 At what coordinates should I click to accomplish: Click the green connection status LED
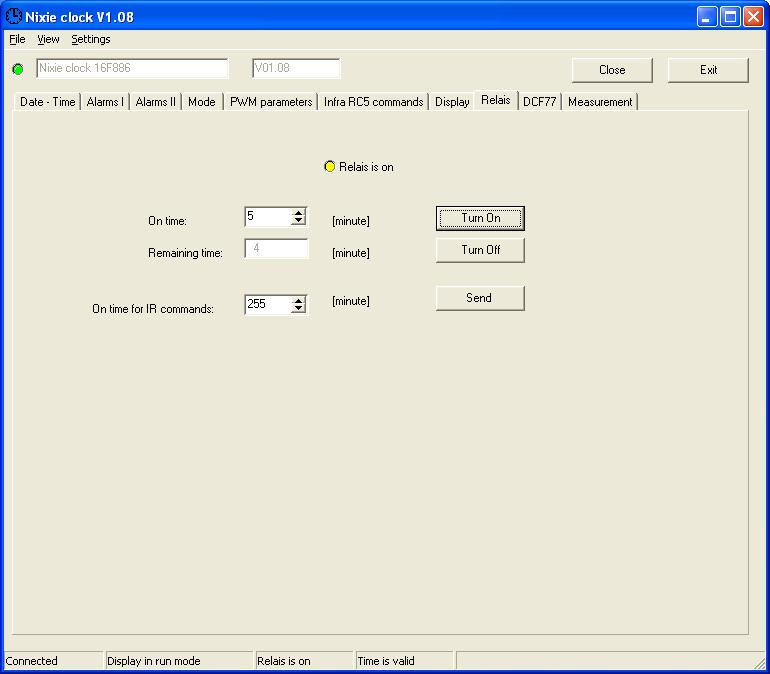point(18,69)
